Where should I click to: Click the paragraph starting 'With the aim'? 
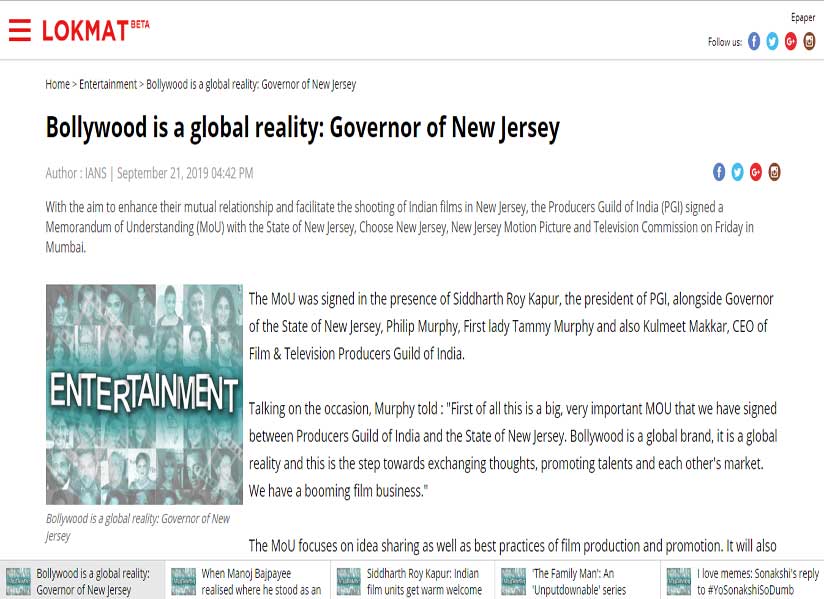point(399,227)
